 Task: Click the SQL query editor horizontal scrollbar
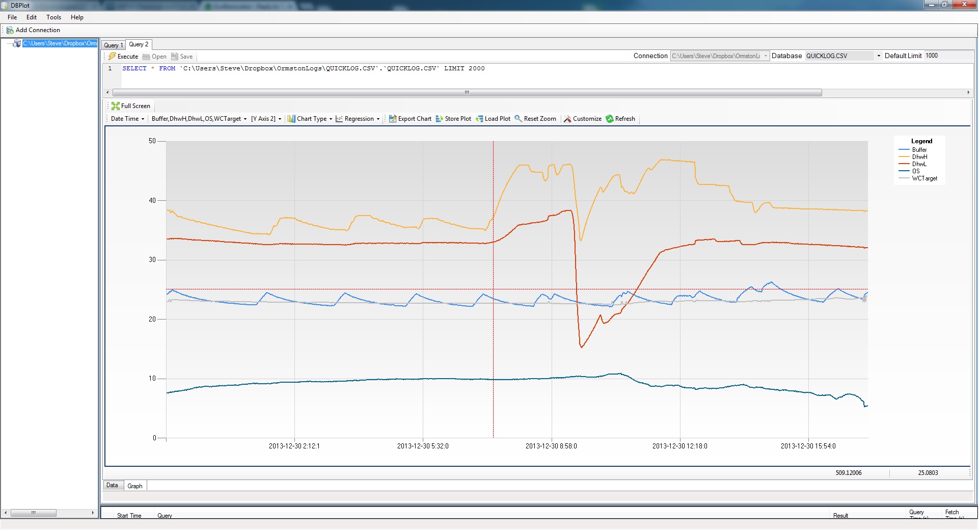pyautogui.click(x=467, y=93)
